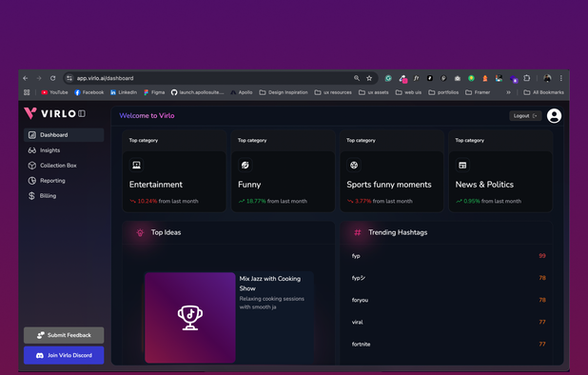
Task: Expand the ux assets bookmark folder
Action: [x=374, y=92]
